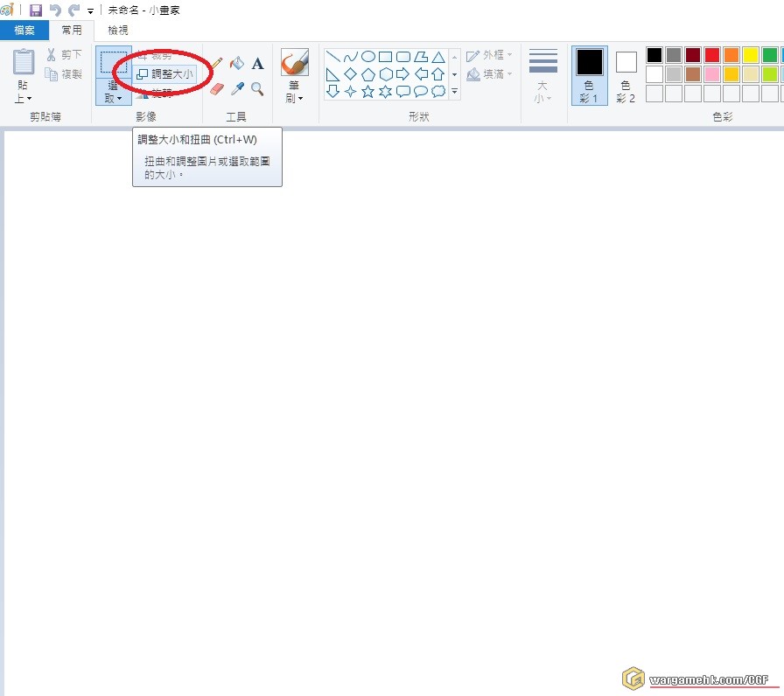784x696 pixels.
Task: Select the 色彩 2 background color button
Action: tap(626, 73)
